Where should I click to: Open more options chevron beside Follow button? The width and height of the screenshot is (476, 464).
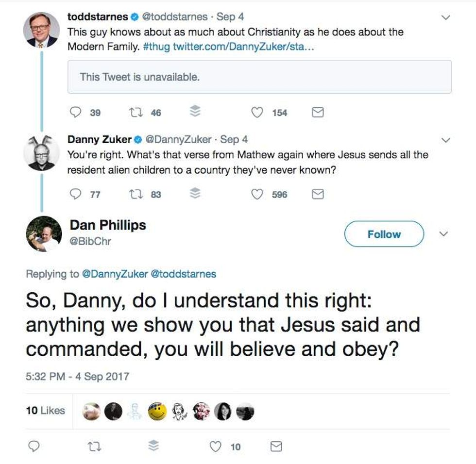coord(443,234)
